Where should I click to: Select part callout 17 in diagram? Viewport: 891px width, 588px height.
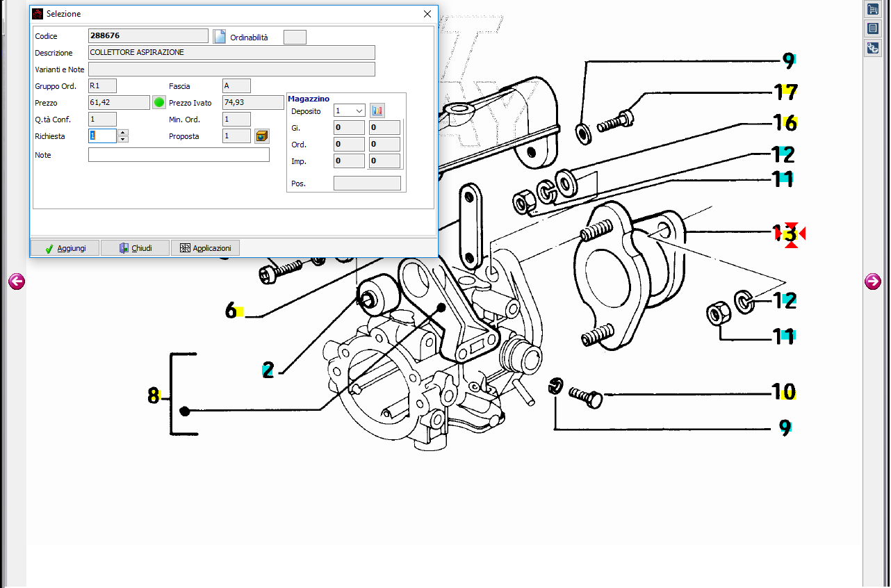[785, 92]
